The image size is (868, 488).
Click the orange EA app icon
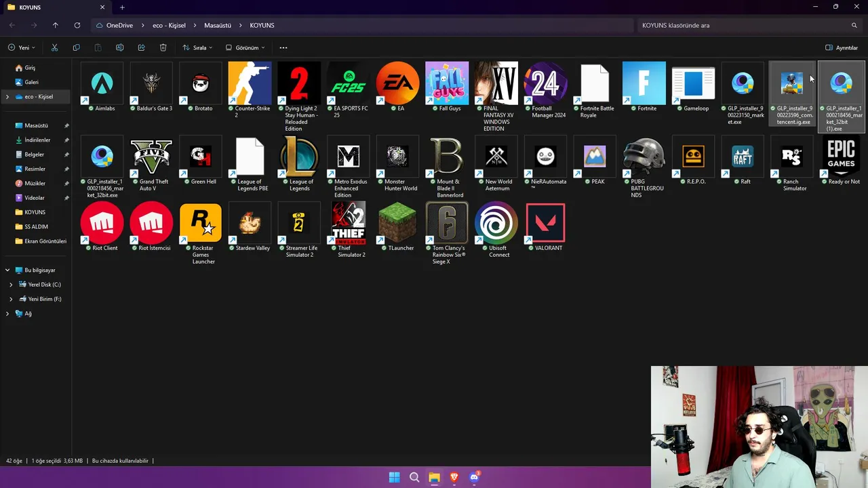[x=397, y=83]
